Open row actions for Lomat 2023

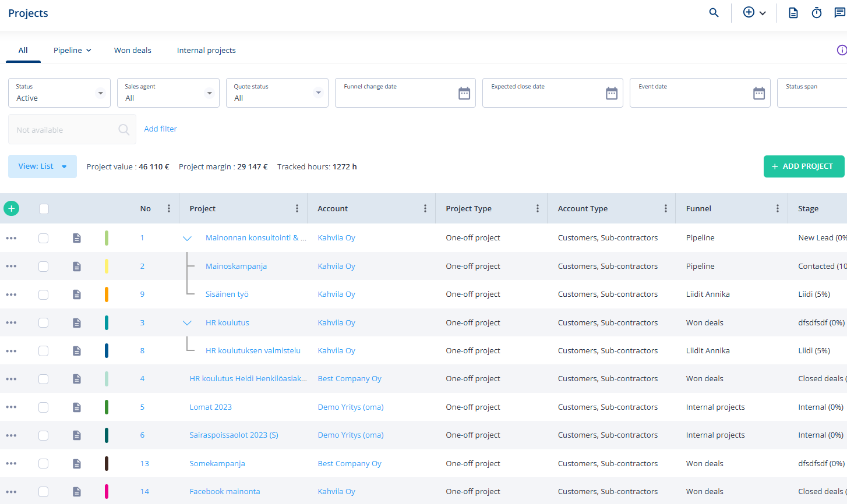[x=11, y=407]
